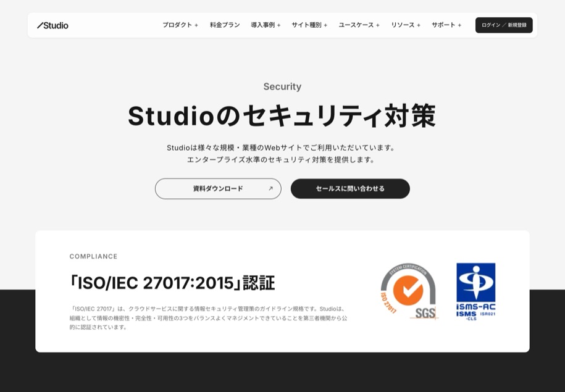Expand the プロダクト menu

click(180, 25)
